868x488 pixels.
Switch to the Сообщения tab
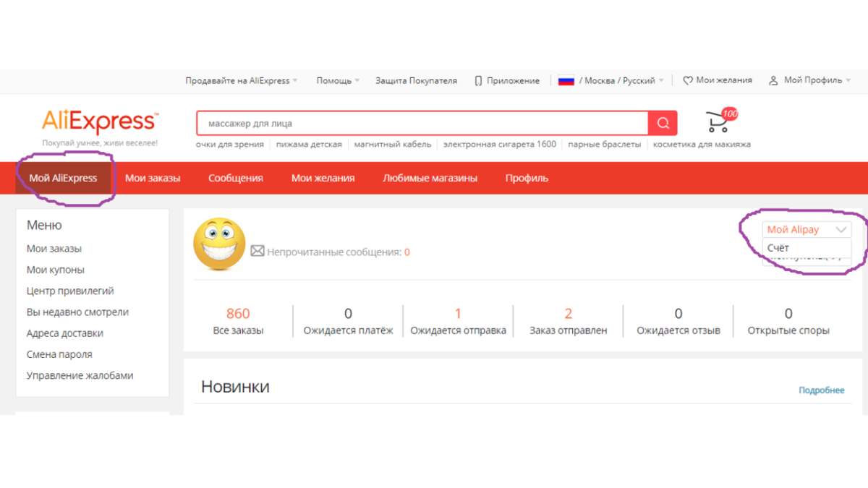pos(236,178)
